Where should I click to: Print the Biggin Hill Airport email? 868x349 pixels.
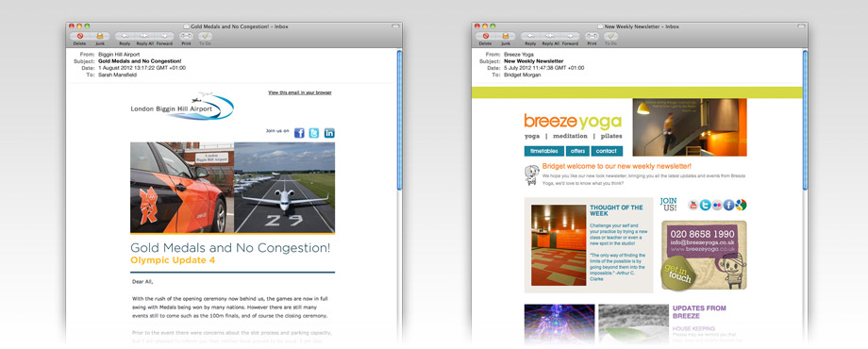tap(187, 36)
